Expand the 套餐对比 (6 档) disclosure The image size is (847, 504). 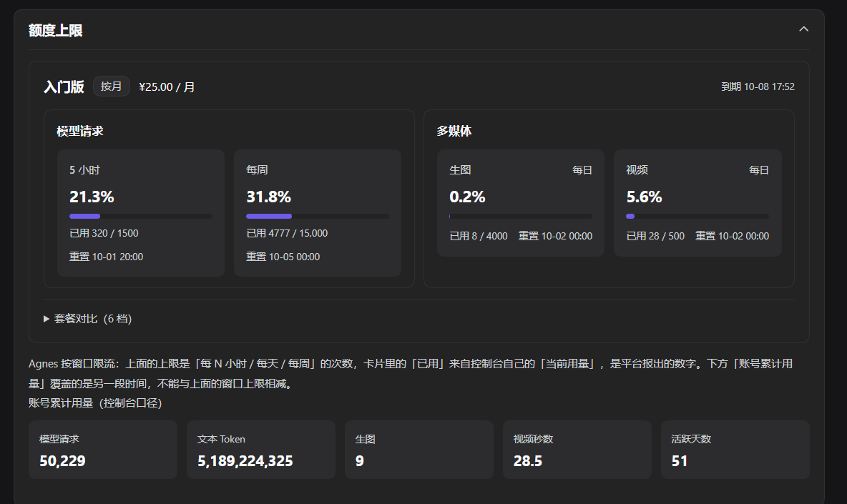pyautogui.click(x=87, y=319)
